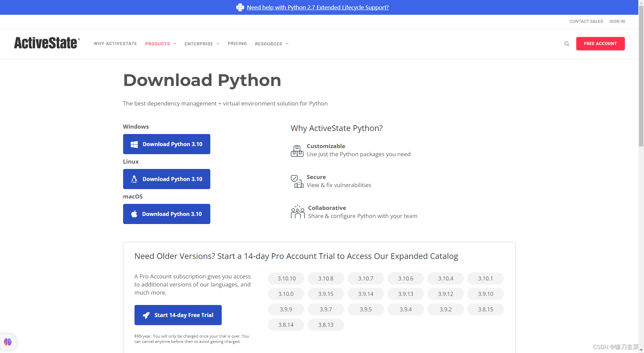This screenshot has height=353, width=644.
Task: Select version 3.8.14 pill
Action: click(x=286, y=325)
